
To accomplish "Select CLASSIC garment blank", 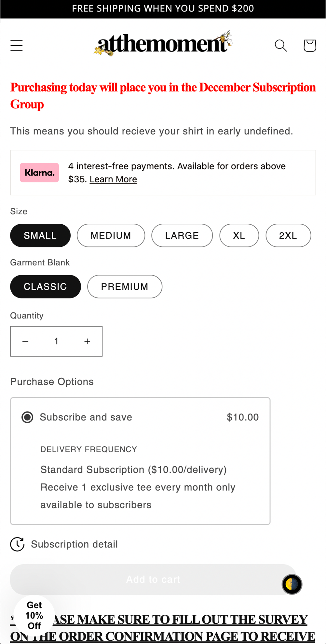I will click(45, 287).
